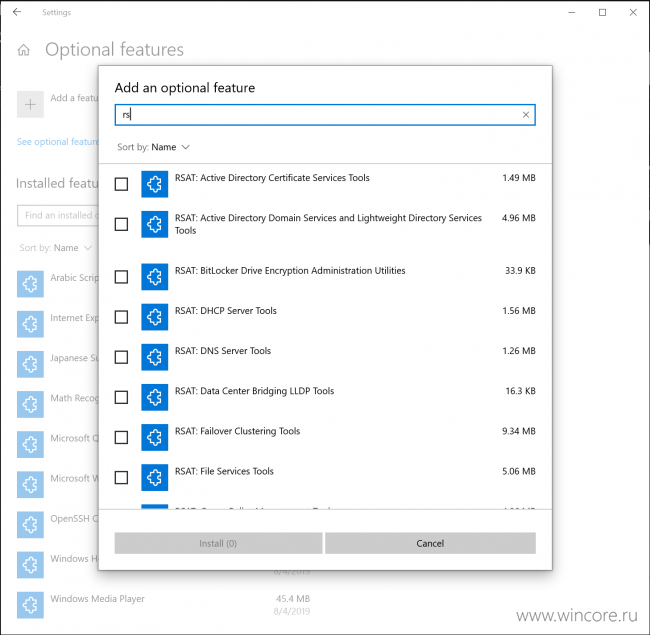Click the 9.34 MB size value
The height and width of the screenshot is (635, 650).
click(x=519, y=431)
